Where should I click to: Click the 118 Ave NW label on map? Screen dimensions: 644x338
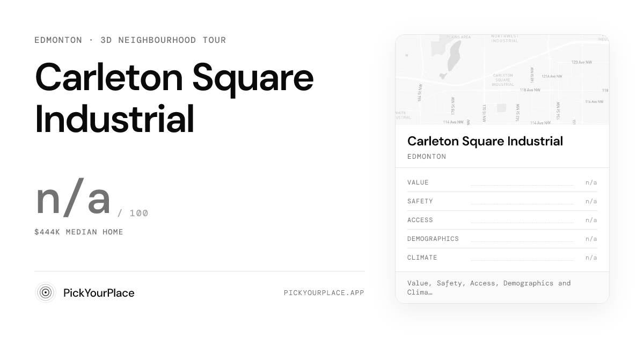[530, 90]
